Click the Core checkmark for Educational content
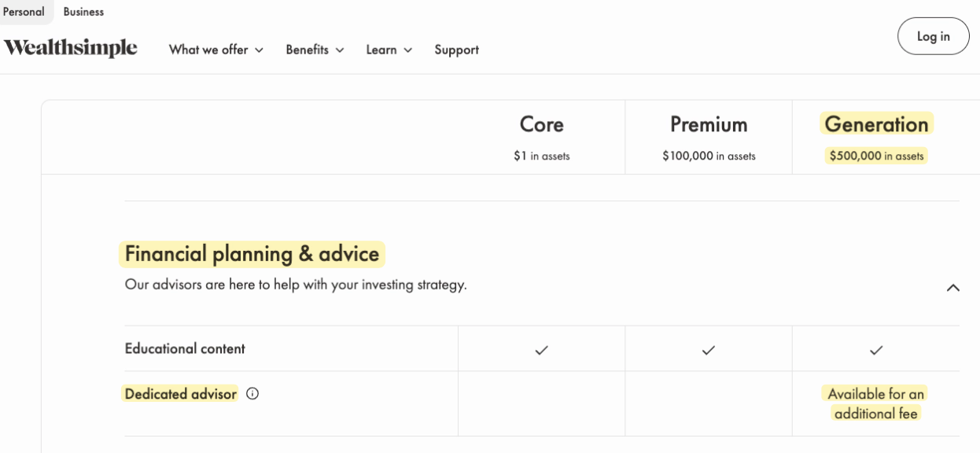Viewport: 980px width, 453px height. click(x=541, y=350)
